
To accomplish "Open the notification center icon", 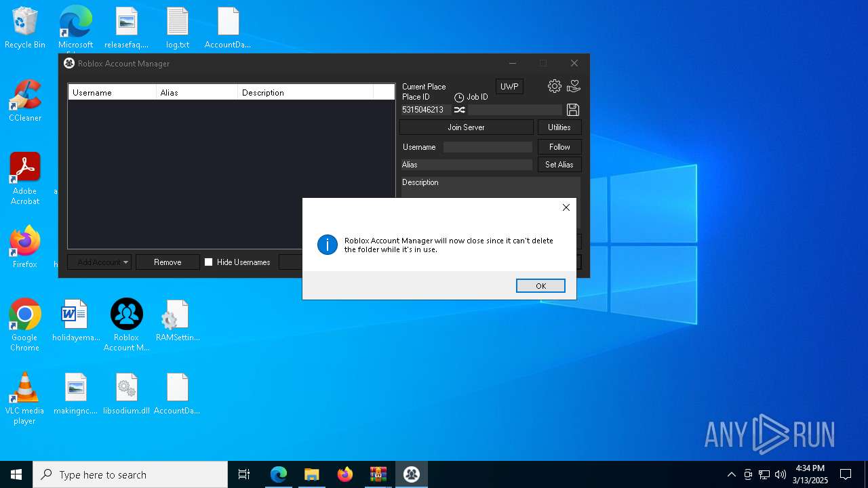I will 846,474.
